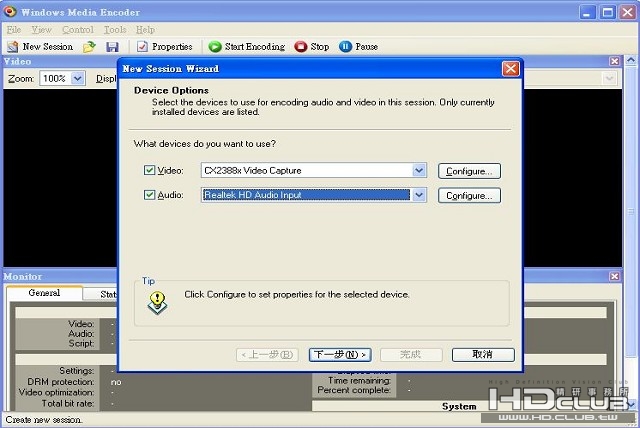Click the 'Total bit rate:' label

point(68,404)
